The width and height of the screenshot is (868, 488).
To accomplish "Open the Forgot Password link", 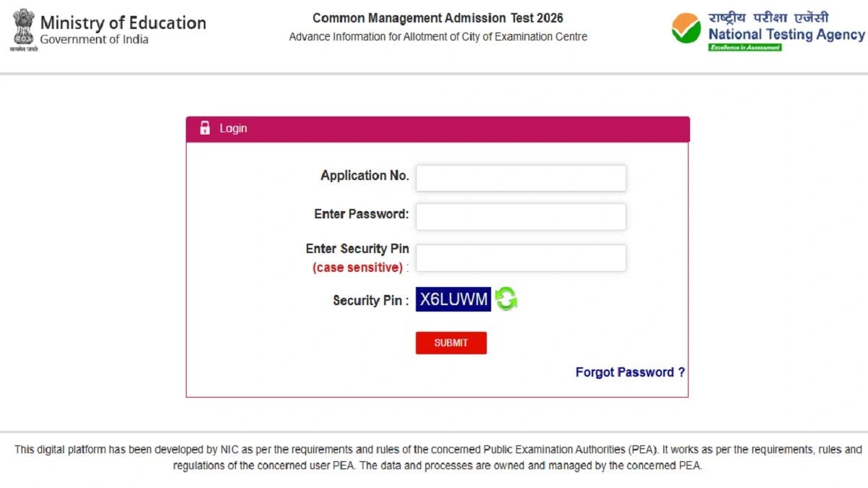I will point(629,372).
